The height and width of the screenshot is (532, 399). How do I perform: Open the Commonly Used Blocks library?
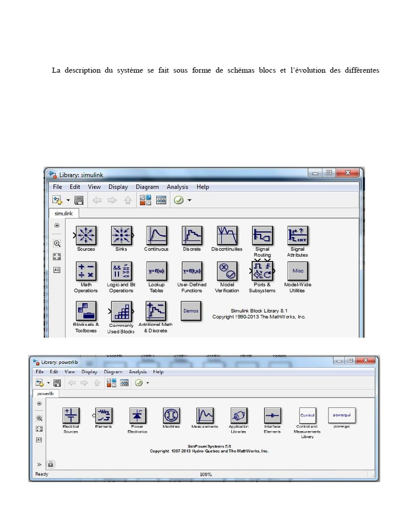tap(122, 311)
